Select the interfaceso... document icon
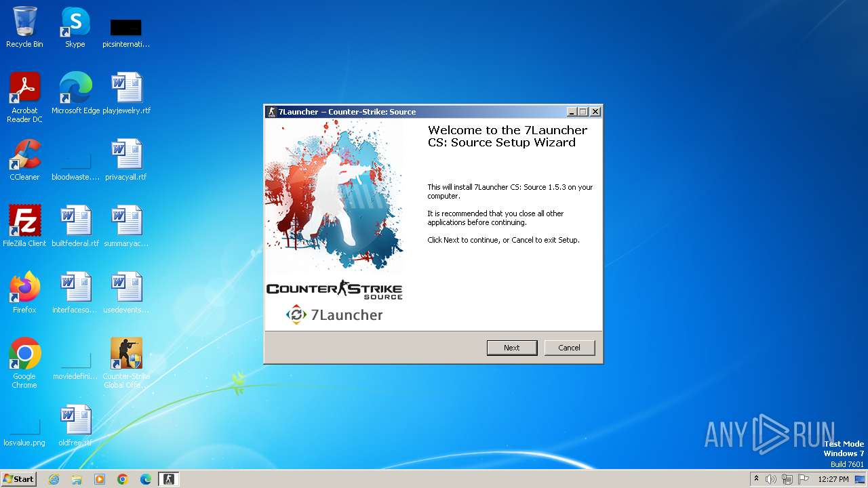868x488 pixels. tap(75, 293)
